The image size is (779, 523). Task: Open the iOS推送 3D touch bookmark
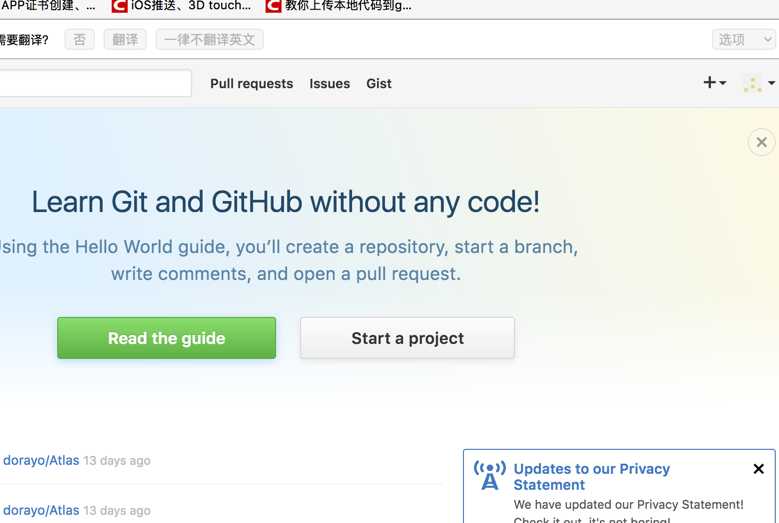click(x=182, y=6)
